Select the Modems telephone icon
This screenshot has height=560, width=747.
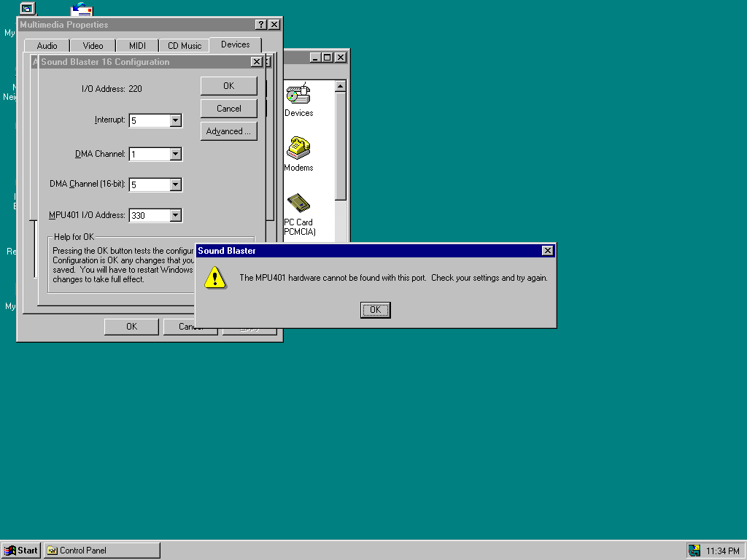click(298, 149)
